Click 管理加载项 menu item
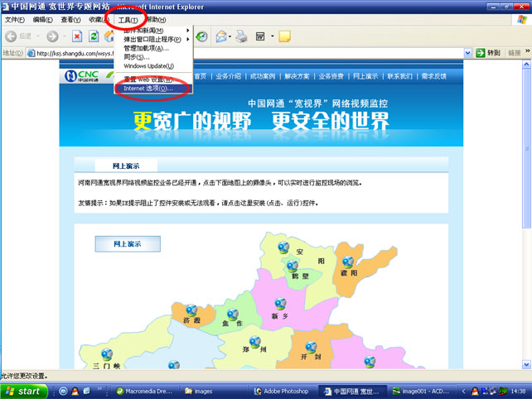 [x=147, y=49]
